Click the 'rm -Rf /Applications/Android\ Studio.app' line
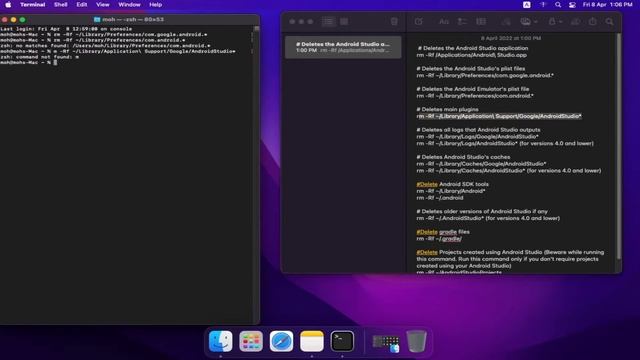This screenshot has width=640, height=360. (471, 55)
